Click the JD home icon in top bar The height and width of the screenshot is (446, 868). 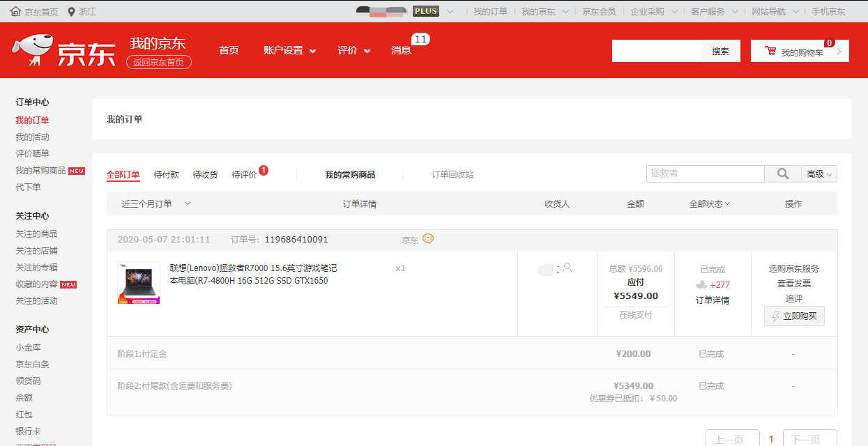tap(15, 12)
